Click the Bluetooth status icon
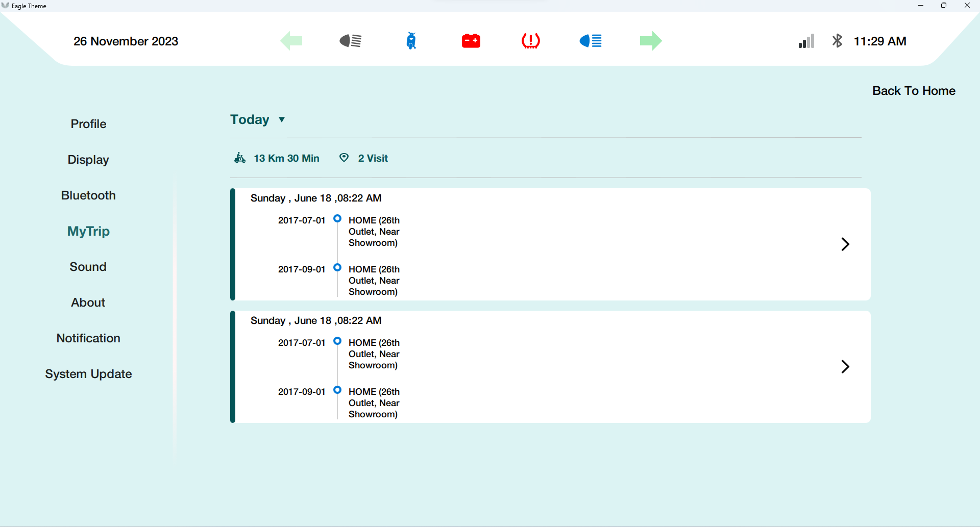The width and height of the screenshot is (980, 527). click(837, 41)
